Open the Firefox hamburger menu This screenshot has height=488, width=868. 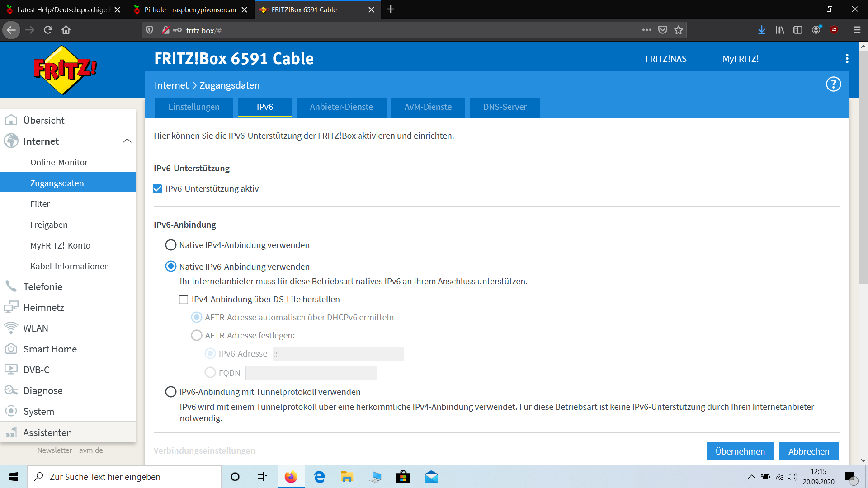tap(857, 30)
